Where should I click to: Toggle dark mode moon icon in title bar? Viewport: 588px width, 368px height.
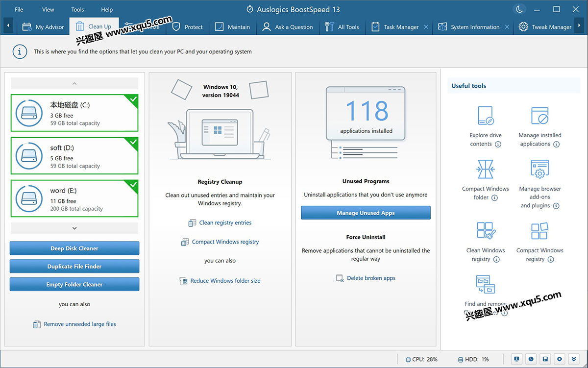pos(519,9)
